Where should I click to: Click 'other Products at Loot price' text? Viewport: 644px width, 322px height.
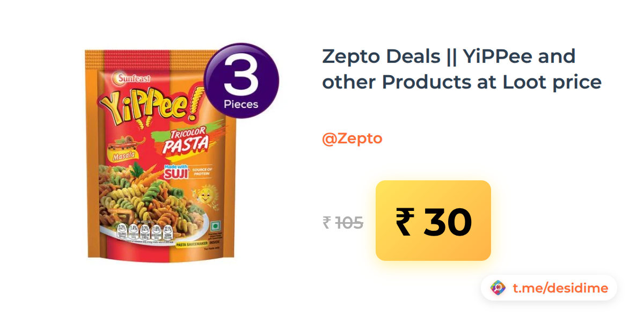(462, 82)
